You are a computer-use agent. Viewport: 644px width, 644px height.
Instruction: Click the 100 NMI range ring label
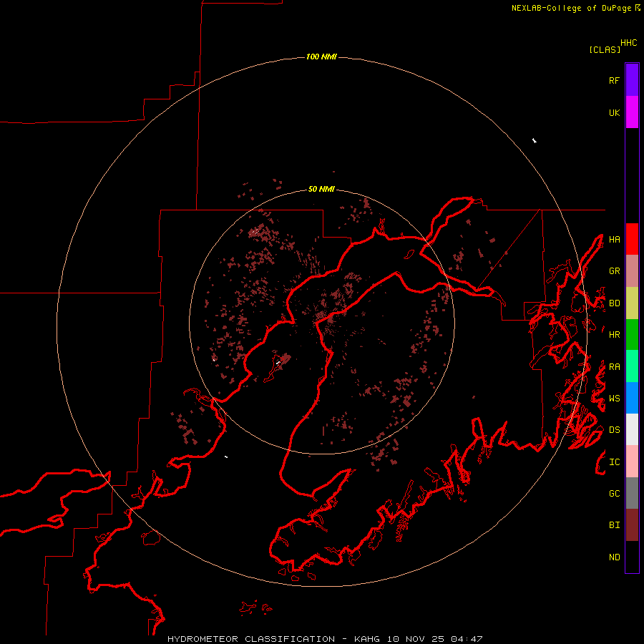pos(321,57)
